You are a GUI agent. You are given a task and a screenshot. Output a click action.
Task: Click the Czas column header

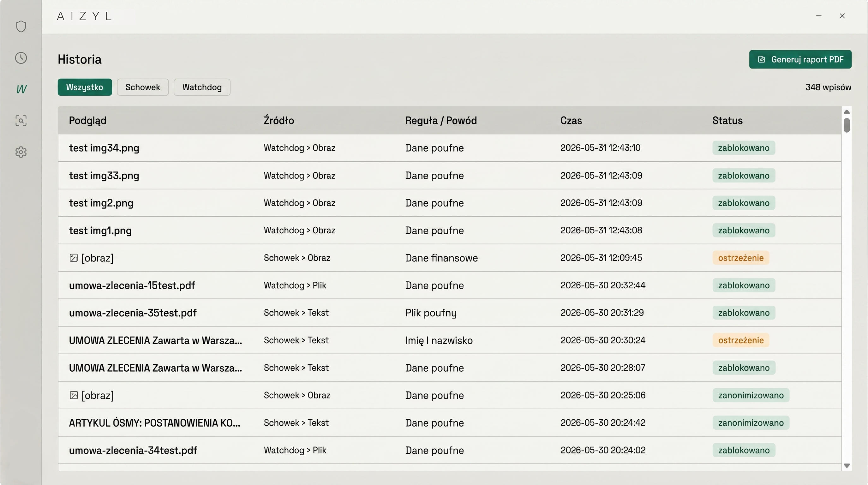(571, 120)
